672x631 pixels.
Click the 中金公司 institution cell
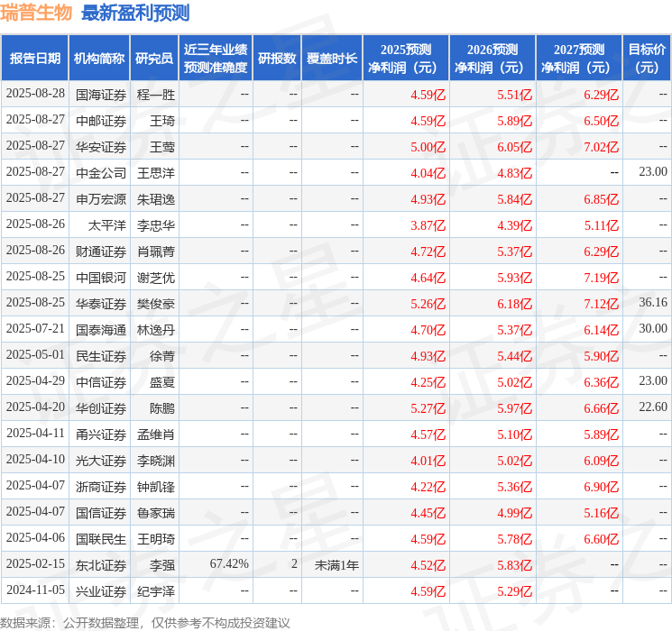(x=101, y=173)
